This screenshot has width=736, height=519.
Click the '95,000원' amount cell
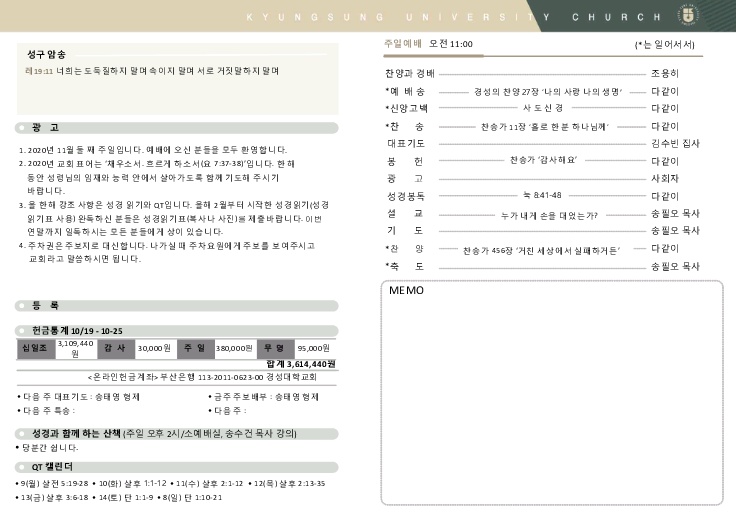(314, 349)
